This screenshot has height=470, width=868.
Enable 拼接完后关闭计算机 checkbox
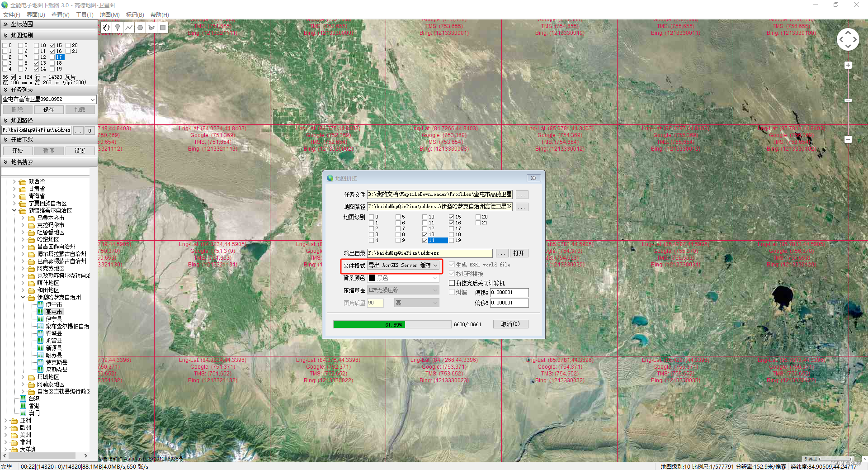click(x=452, y=283)
